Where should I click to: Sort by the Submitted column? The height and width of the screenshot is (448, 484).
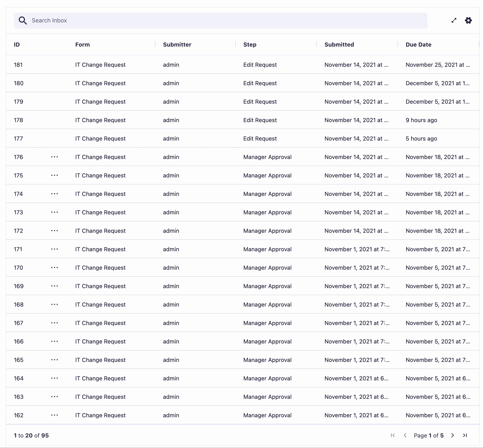pos(340,45)
